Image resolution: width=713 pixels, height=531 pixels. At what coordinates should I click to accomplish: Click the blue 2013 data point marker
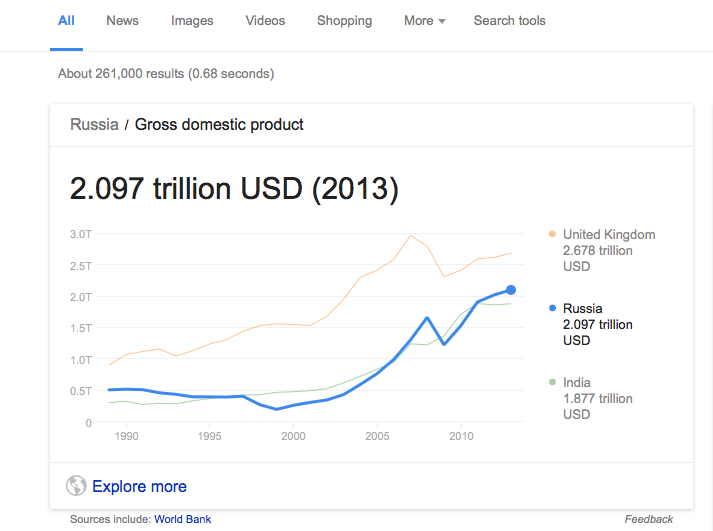(x=511, y=290)
